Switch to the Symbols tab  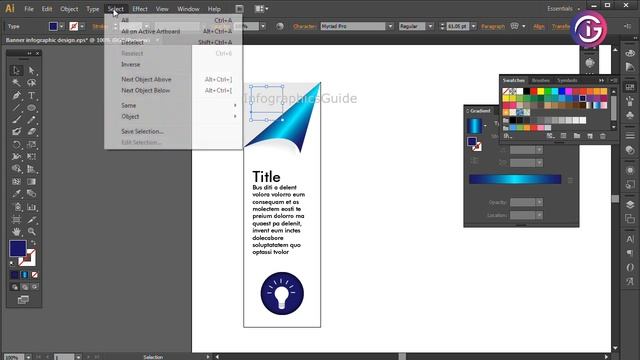(x=567, y=80)
